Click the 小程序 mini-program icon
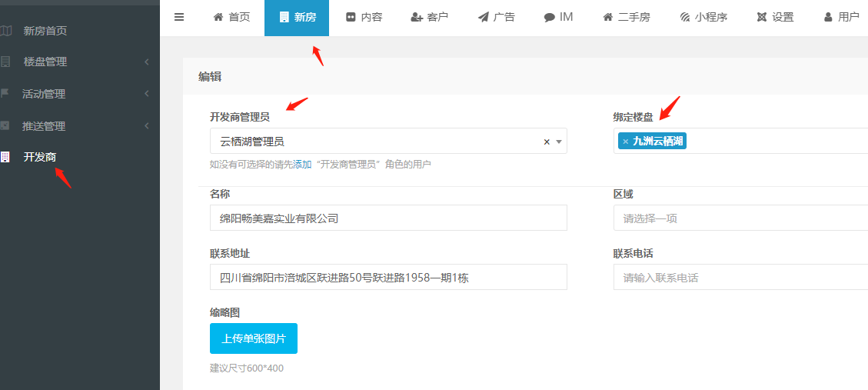 point(685,17)
